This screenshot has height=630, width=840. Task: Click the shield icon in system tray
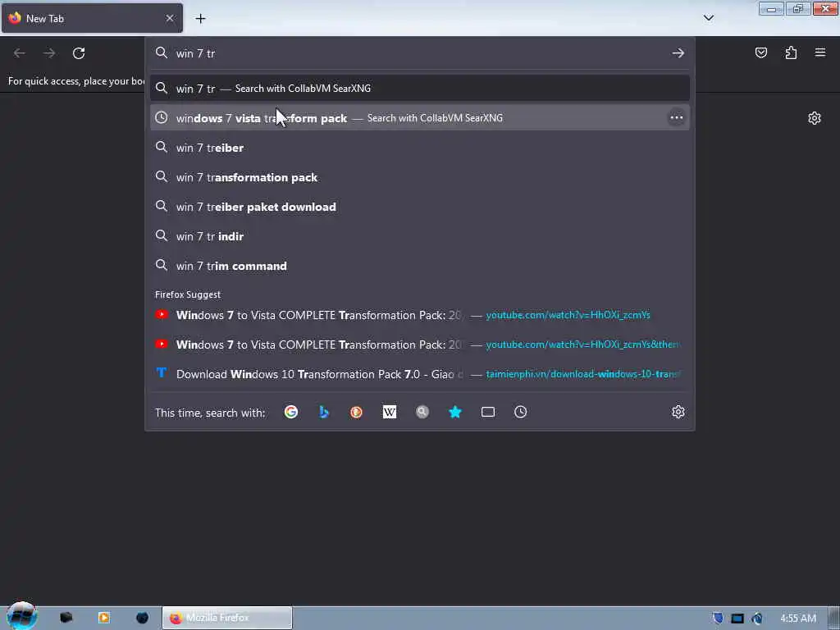tap(718, 619)
